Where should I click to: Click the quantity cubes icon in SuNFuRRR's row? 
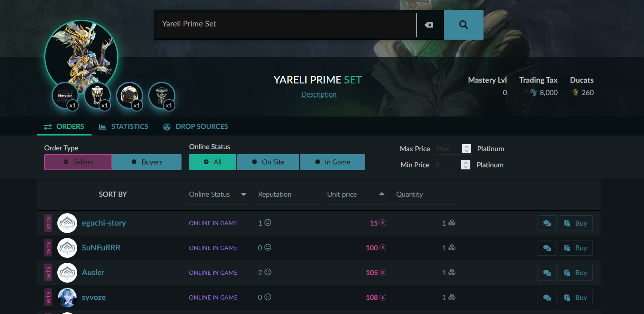(452, 247)
